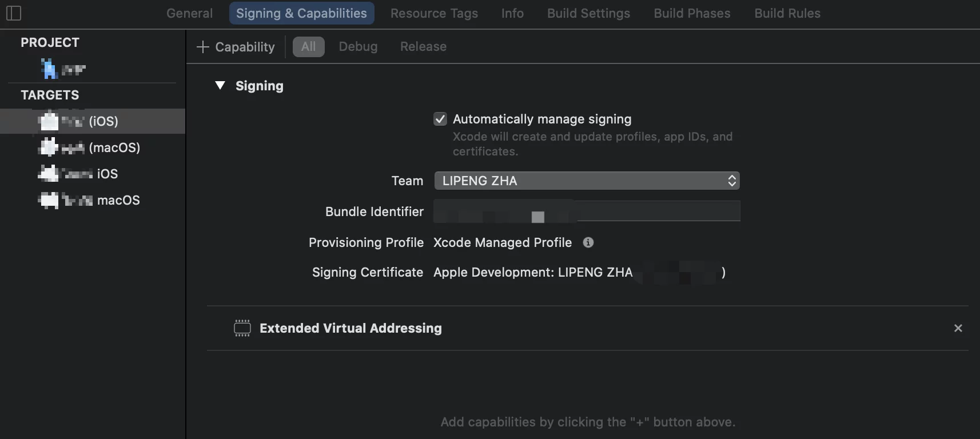The width and height of the screenshot is (980, 439).
Task: Select the (macOS) target app icon
Action: click(x=49, y=147)
